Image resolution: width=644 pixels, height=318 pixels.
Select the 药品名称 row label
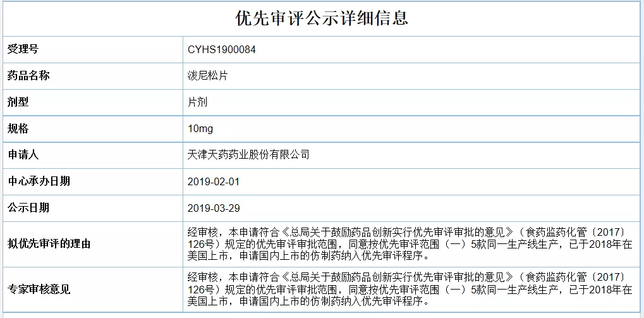(28, 76)
